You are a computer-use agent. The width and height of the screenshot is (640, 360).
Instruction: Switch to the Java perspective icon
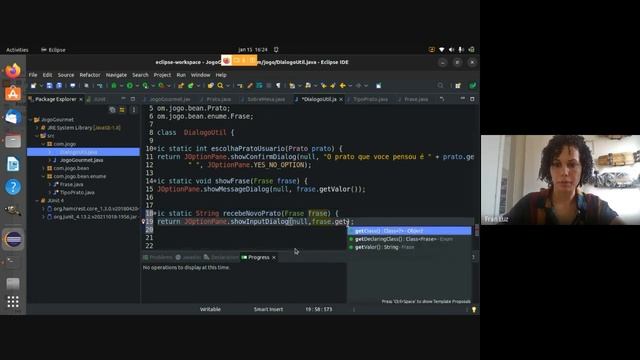(473, 86)
